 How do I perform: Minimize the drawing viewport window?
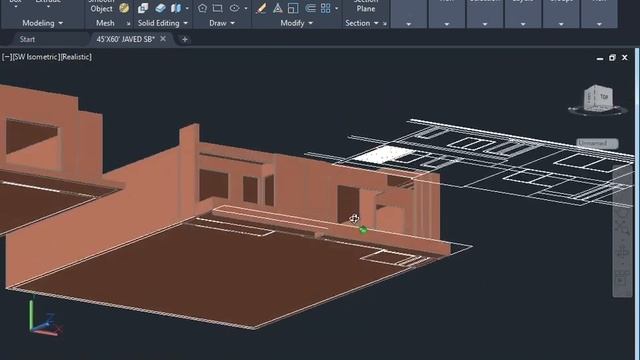(x=600, y=58)
